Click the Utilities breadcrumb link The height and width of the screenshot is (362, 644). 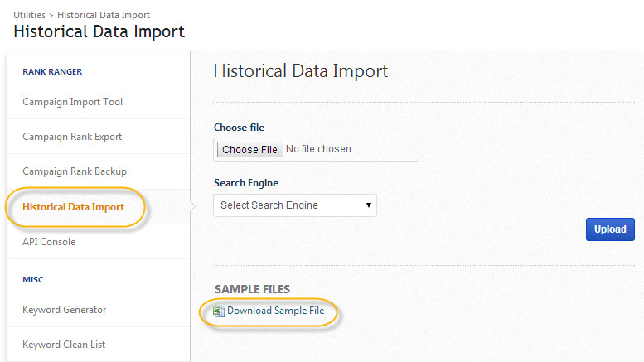point(29,15)
